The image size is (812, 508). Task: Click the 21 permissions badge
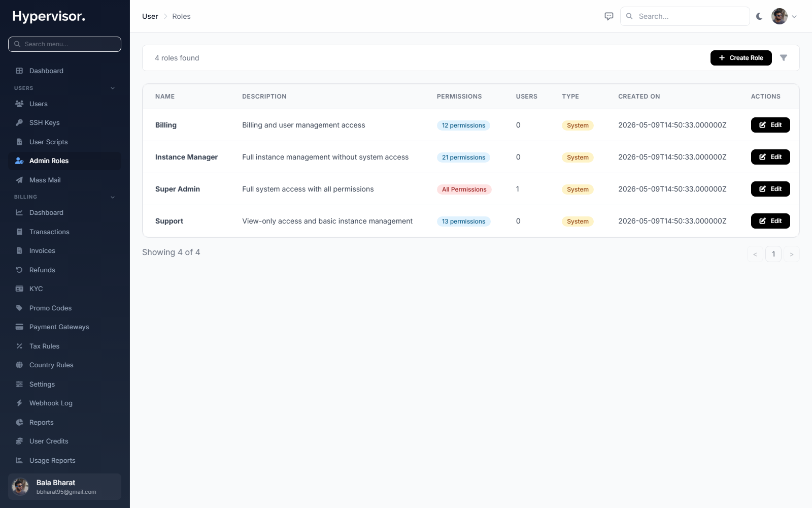pyautogui.click(x=463, y=157)
